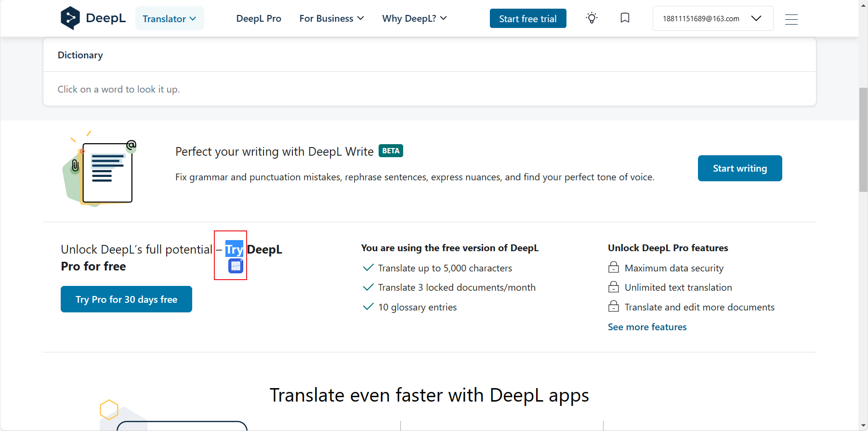Click the blue popup icon under 'Try'
The width and height of the screenshot is (868, 431).
236,266
